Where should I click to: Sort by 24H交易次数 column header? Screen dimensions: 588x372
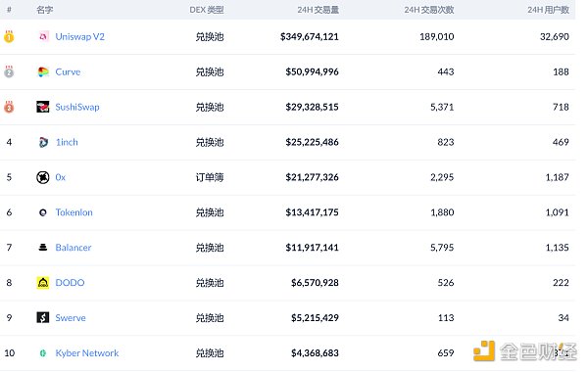[429, 10]
